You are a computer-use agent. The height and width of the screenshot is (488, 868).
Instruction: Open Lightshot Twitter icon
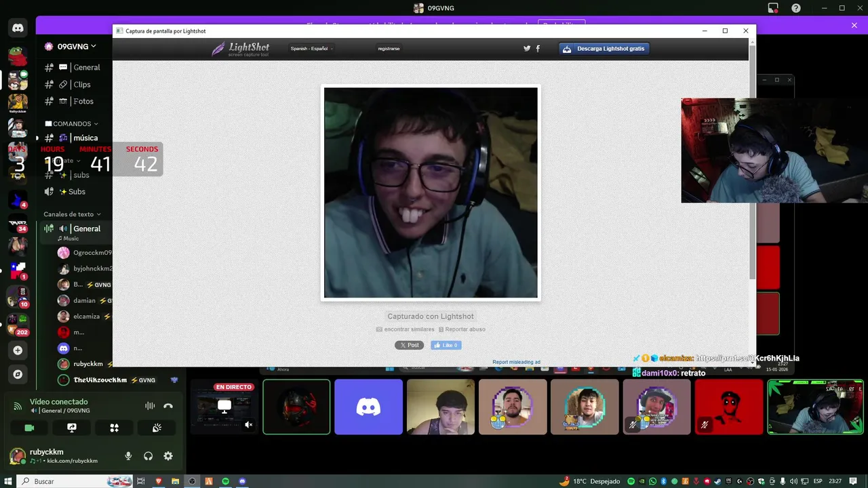(527, 49)
